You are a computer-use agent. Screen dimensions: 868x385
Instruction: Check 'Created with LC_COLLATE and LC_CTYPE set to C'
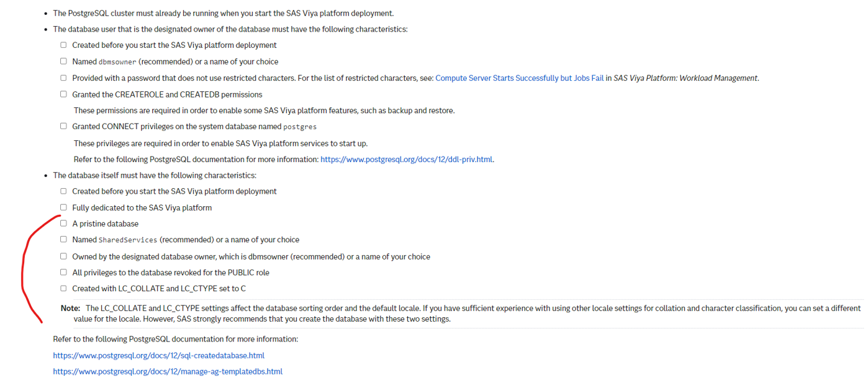click(x=63, y=289)
